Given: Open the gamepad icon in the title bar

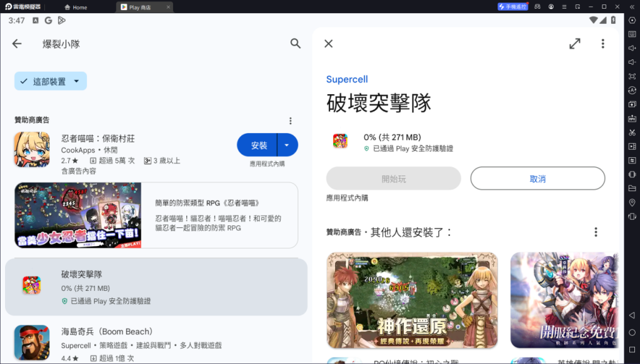Looking at the screenshot, I should coord(538,6).
